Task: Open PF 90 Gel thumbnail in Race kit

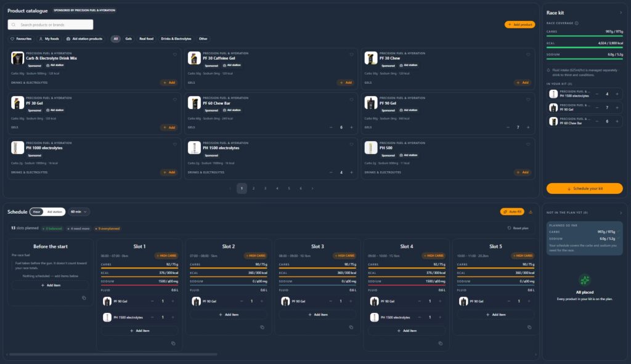Action: click(553, 107)
